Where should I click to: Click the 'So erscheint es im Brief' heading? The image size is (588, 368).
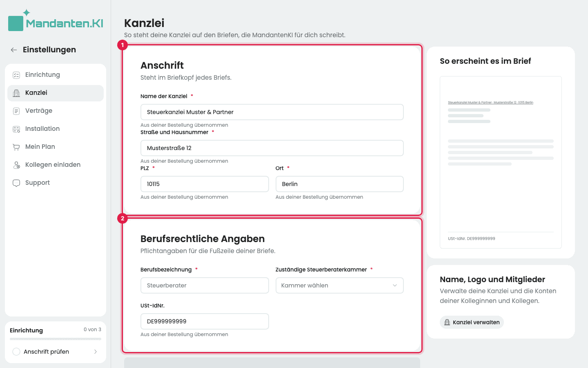pyautogui.click(x=486, y=61)
